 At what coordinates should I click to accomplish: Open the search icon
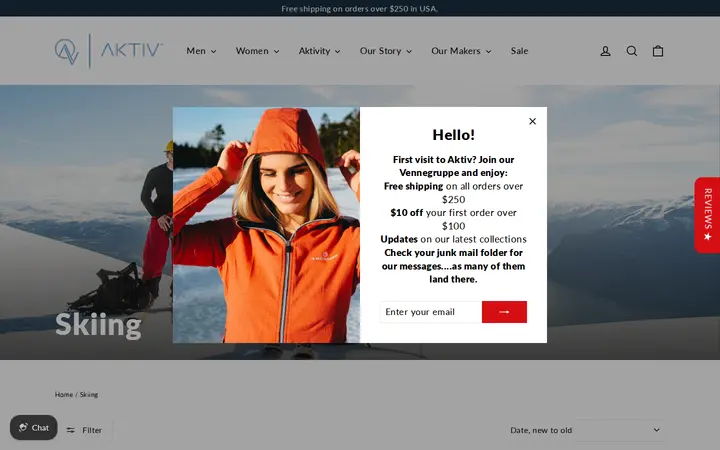tap(631, 51)
